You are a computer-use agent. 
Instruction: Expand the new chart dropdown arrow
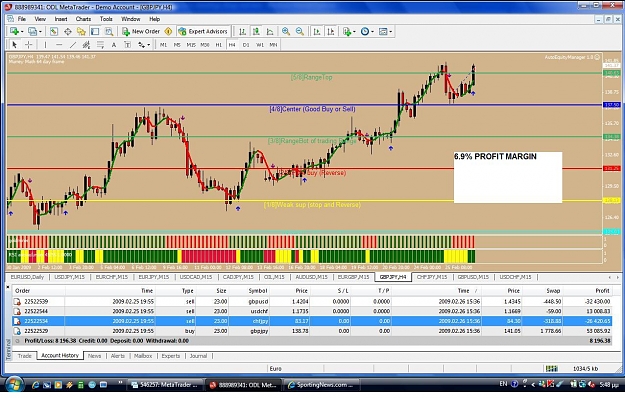pos(22,31)
